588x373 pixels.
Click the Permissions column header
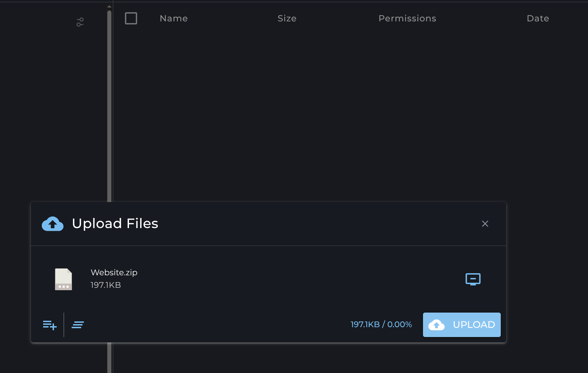(x=407, y=18)
